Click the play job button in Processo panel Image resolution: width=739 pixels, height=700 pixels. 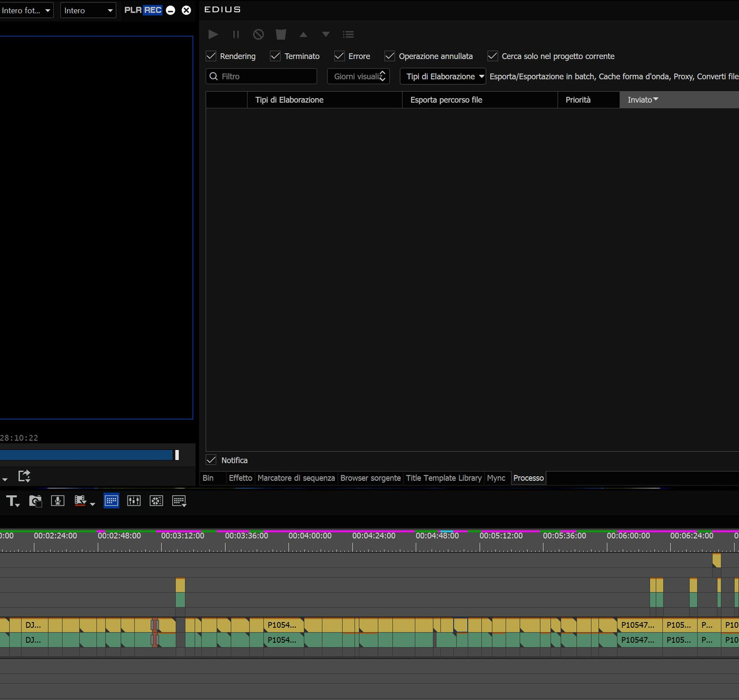coord(213,35)
